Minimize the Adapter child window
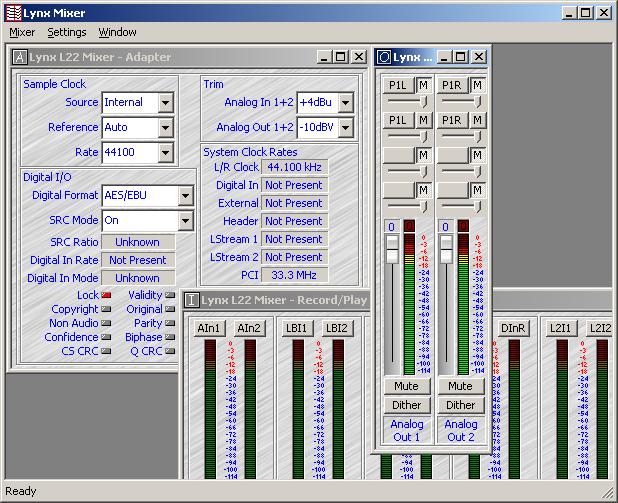Viewport: 618px width, 503px height. coord(324,57)
